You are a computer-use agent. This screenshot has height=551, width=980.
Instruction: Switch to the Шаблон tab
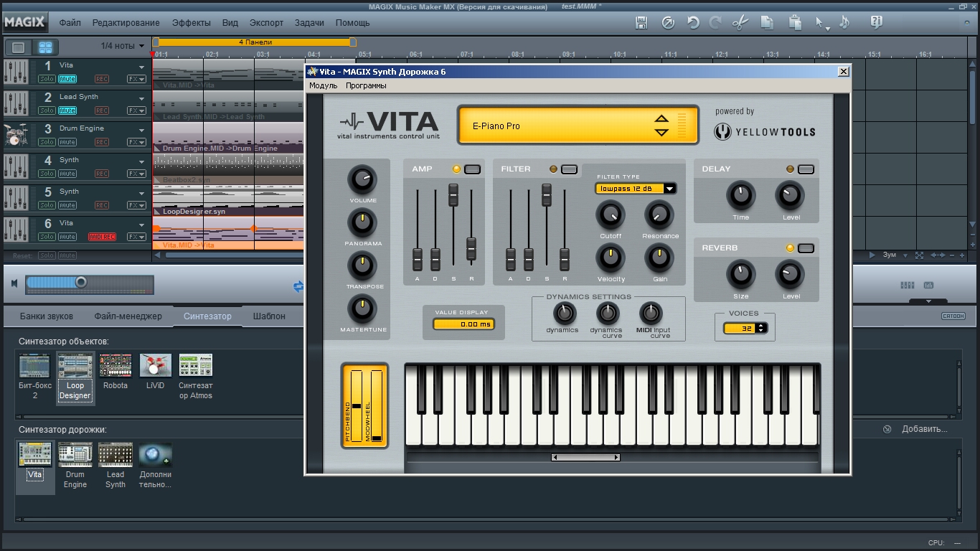tap(269, 316)
